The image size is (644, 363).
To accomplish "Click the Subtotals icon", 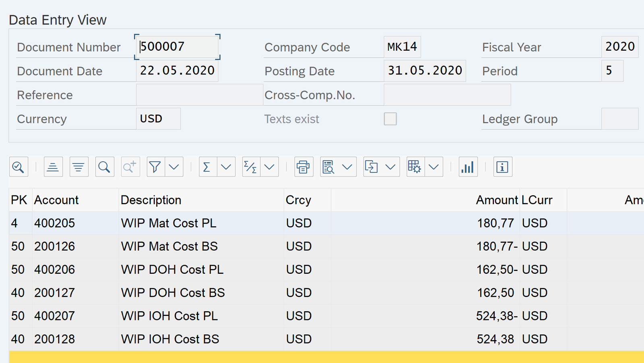I will [251, 167].
